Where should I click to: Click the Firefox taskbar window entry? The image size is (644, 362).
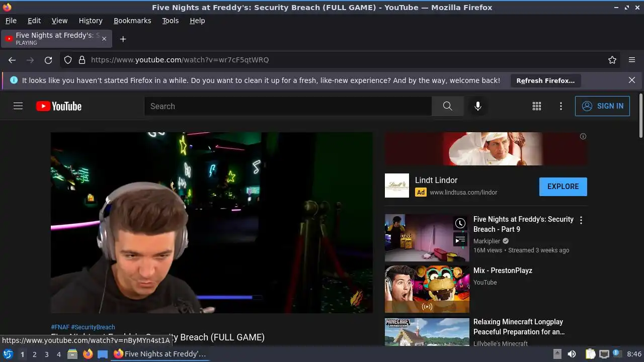(x=160, y=354)
